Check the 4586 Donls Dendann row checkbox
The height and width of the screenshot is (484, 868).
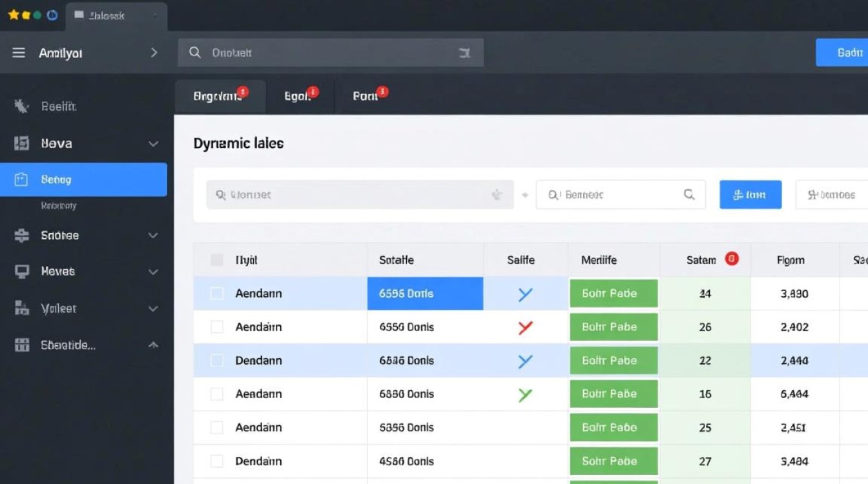click(217, 461)
